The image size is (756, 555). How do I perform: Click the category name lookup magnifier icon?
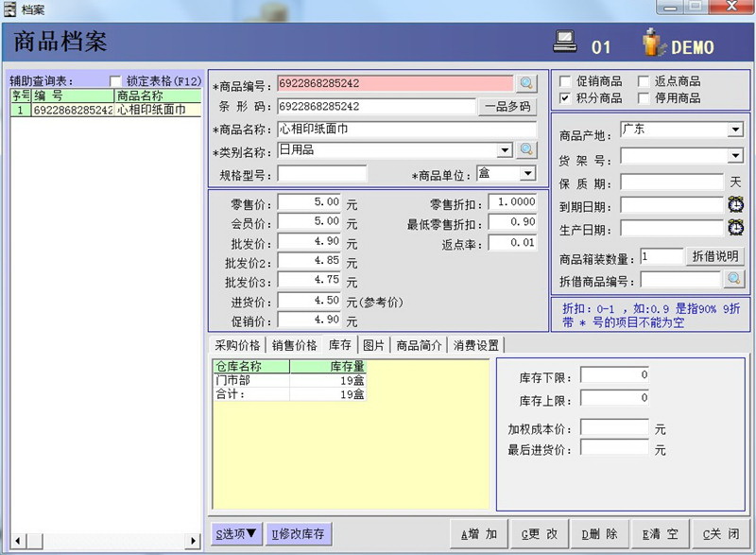pos(526,149)
